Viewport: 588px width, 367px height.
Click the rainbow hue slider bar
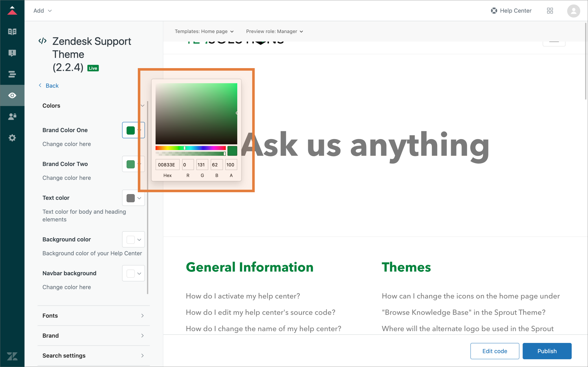point(190,148)
